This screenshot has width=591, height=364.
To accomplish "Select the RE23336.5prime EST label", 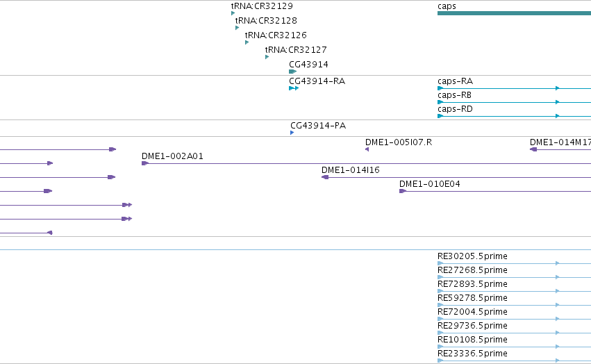I will 473,354.
